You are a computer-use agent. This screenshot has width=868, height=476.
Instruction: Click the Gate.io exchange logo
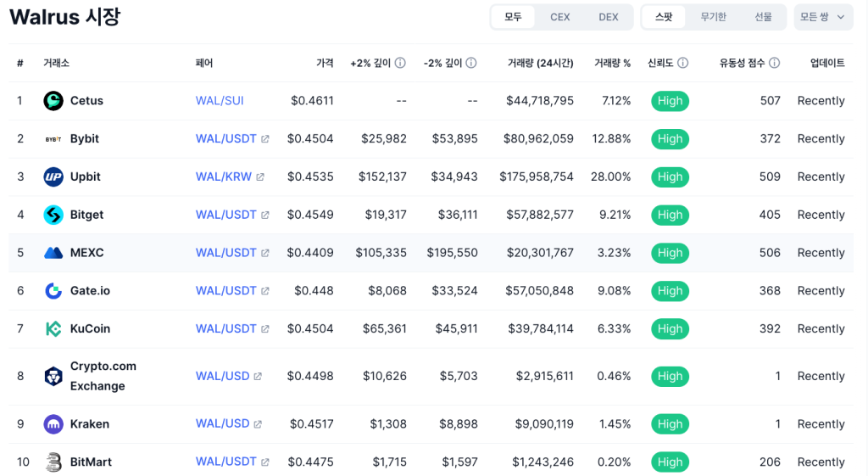coord(53,291)
